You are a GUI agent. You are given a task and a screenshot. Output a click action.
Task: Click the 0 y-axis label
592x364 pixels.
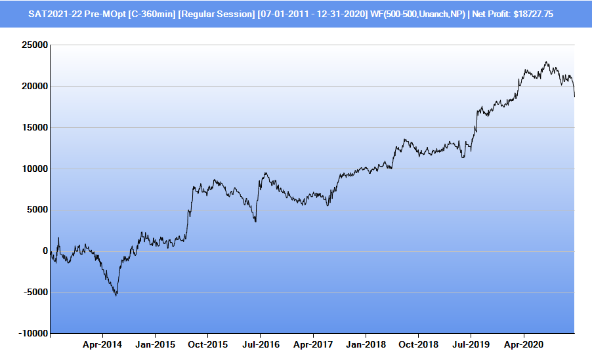(x=45, y=251)
